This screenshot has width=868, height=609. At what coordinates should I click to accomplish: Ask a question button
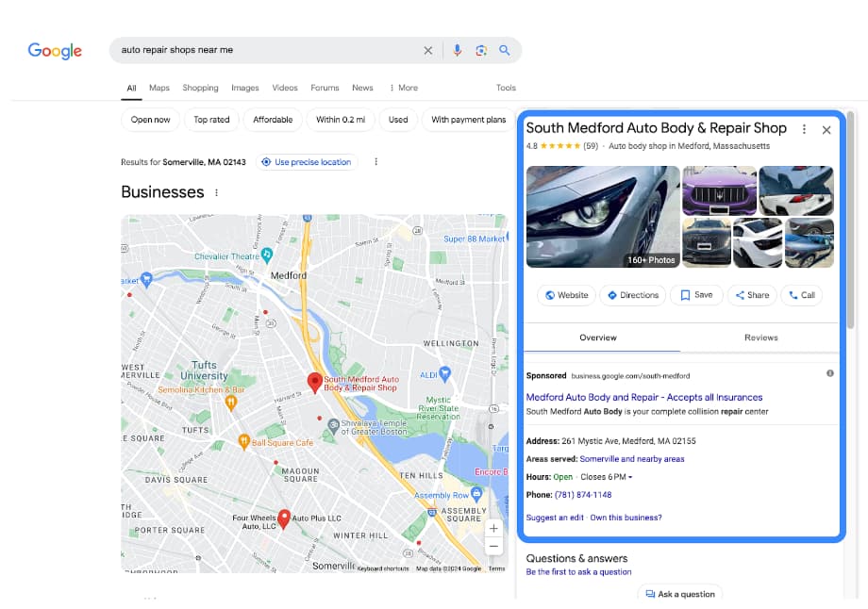click(680, 594)
